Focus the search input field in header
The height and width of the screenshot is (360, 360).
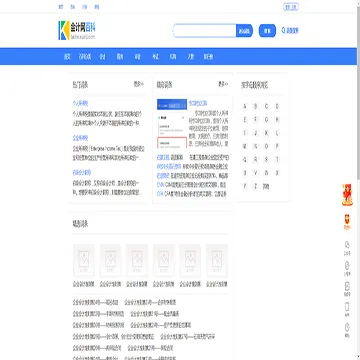(205, 31)
